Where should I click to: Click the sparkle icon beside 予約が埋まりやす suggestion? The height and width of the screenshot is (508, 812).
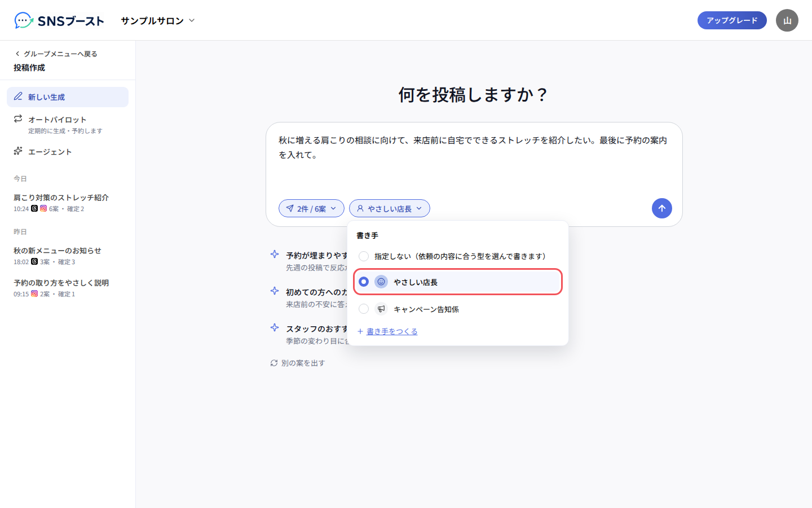pyautogui.click(x=275, y=255)
